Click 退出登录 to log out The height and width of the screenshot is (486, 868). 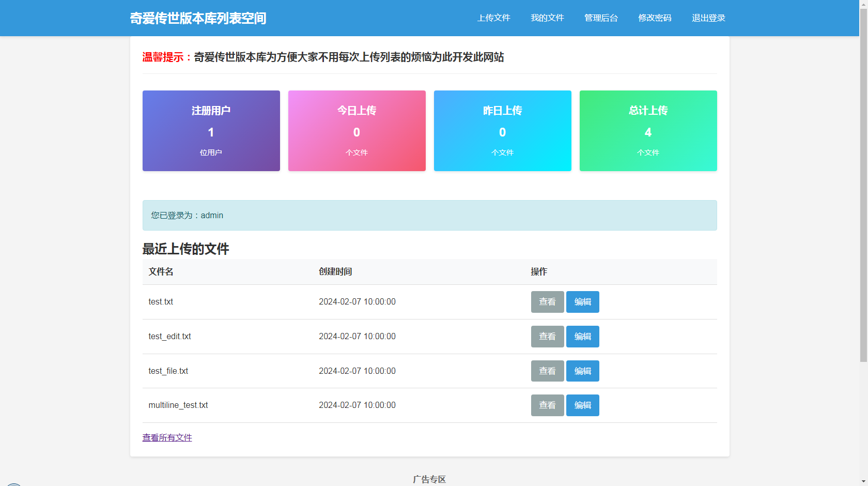click(x=708, y=18)
